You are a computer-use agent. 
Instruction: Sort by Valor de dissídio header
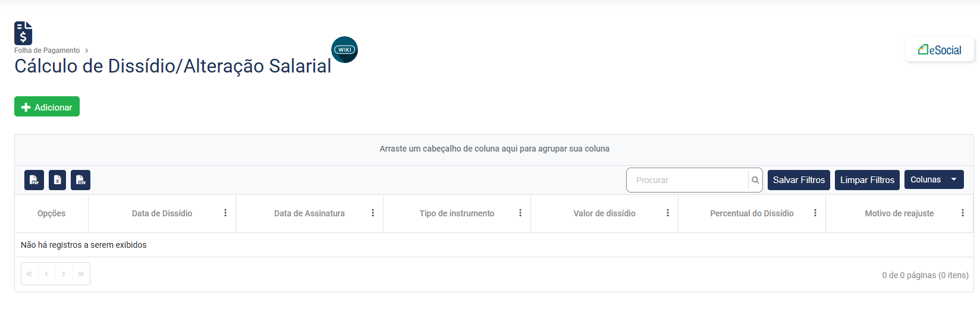[604, 213]
